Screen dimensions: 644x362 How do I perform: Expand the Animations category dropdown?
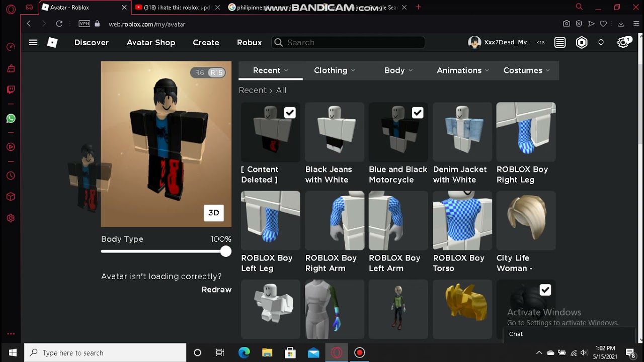[463, 70]
